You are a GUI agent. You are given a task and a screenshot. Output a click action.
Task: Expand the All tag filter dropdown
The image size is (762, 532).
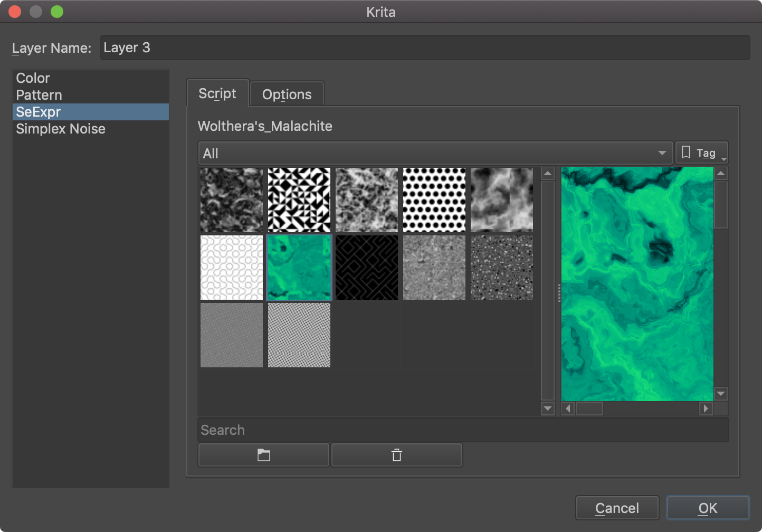[x=435, y=153]
